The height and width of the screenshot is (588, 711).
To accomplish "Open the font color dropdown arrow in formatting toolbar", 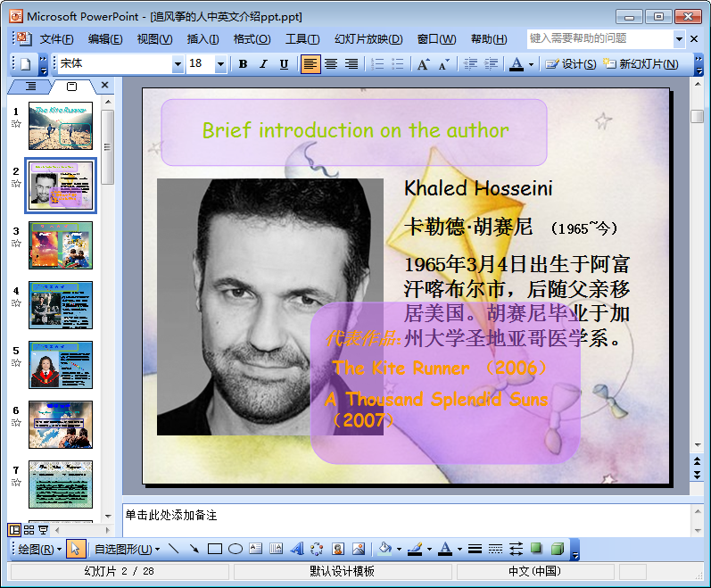I will [531, 64].
